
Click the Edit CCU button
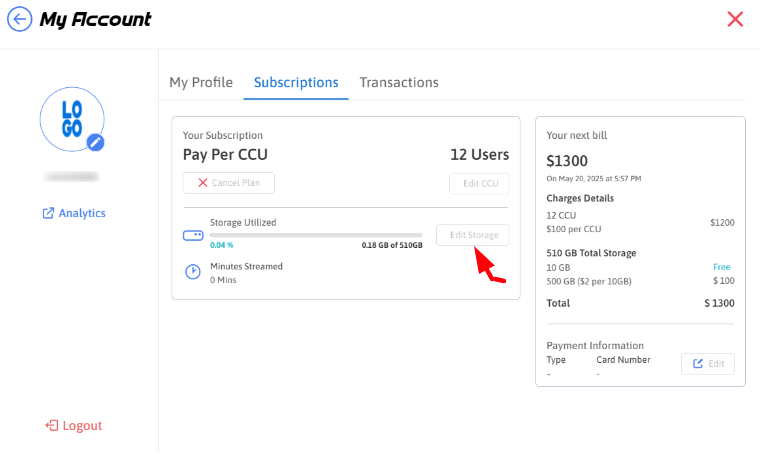coord(479,183)
